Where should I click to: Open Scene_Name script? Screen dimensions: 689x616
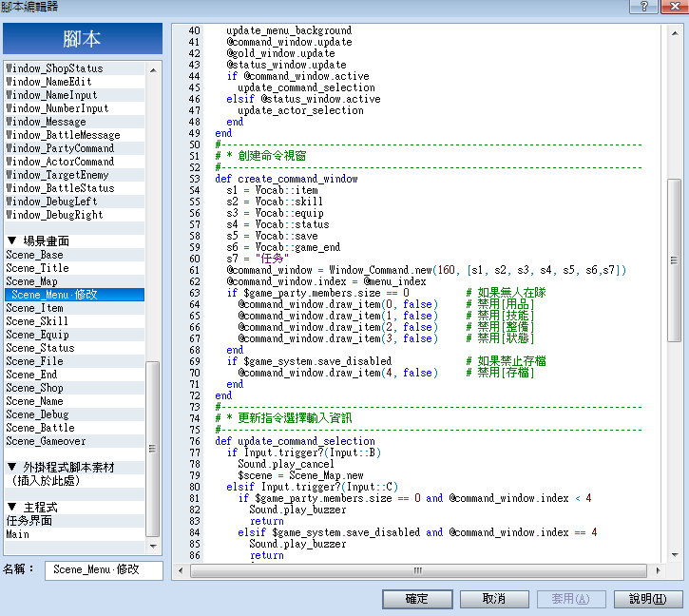pos(75,401)
